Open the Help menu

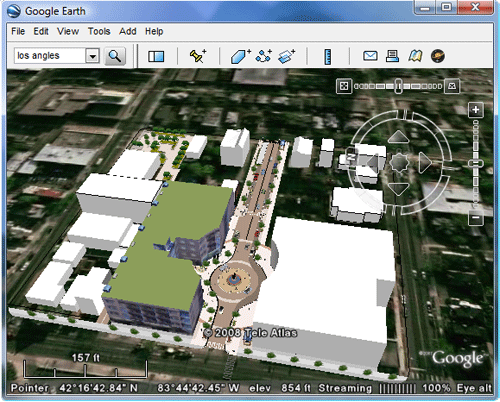[x=154, y=31]
